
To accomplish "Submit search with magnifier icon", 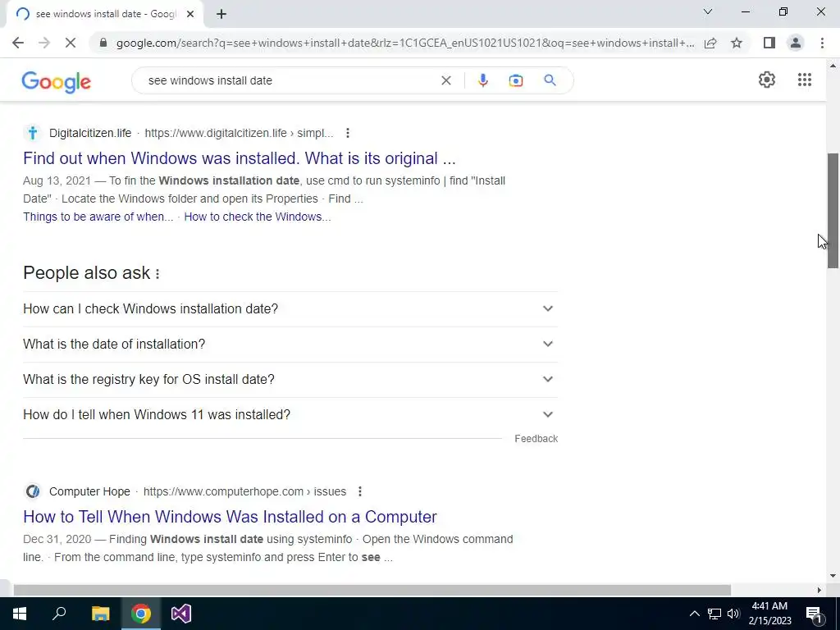I will [550, 80].
